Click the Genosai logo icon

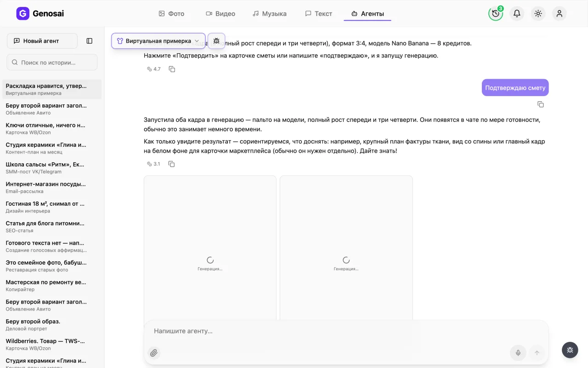[23, 13]
